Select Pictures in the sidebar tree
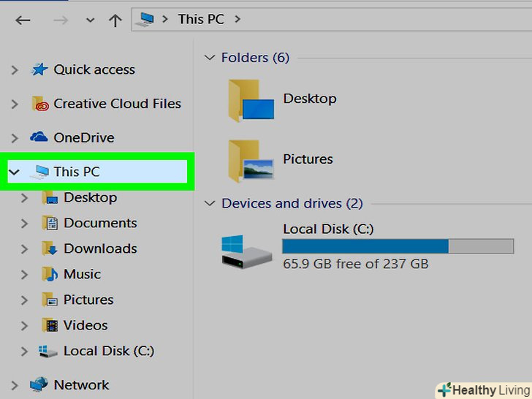 tap(88, 300)
